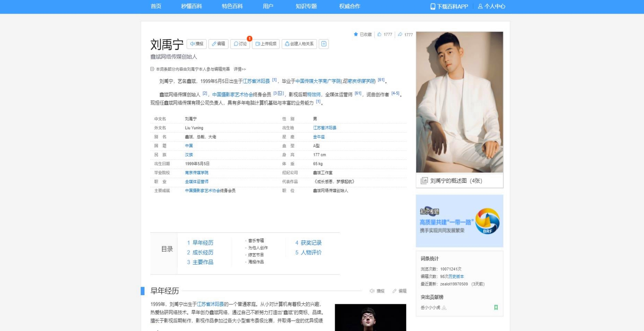Open the 个人中心 menu in the top bar
Viewport: 644px width, 331px height.
491,6
